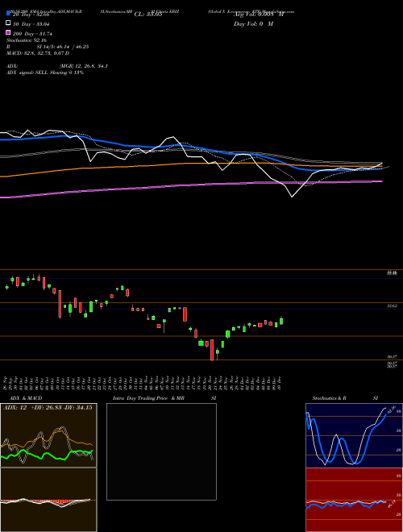The height and width of the screenshot is (532, 403).
Task: Open the blue Stochastics chart panel
Action: (x=354, y=435)
